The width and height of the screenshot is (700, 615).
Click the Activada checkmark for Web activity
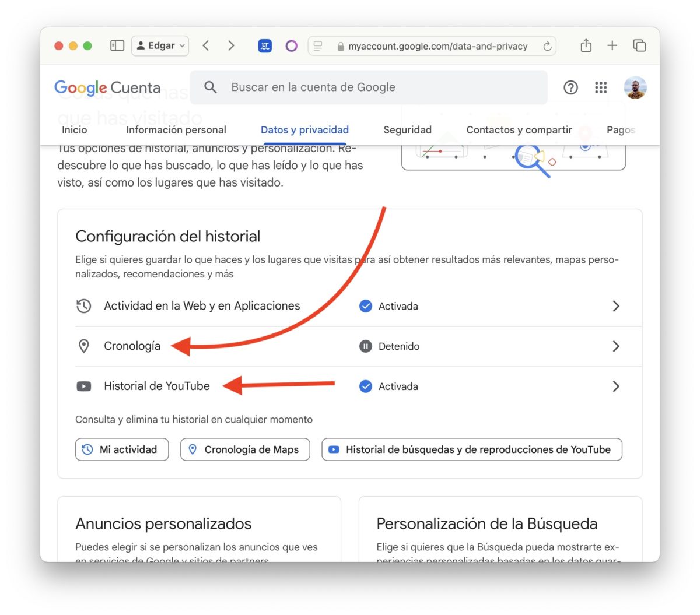(366, 306)
